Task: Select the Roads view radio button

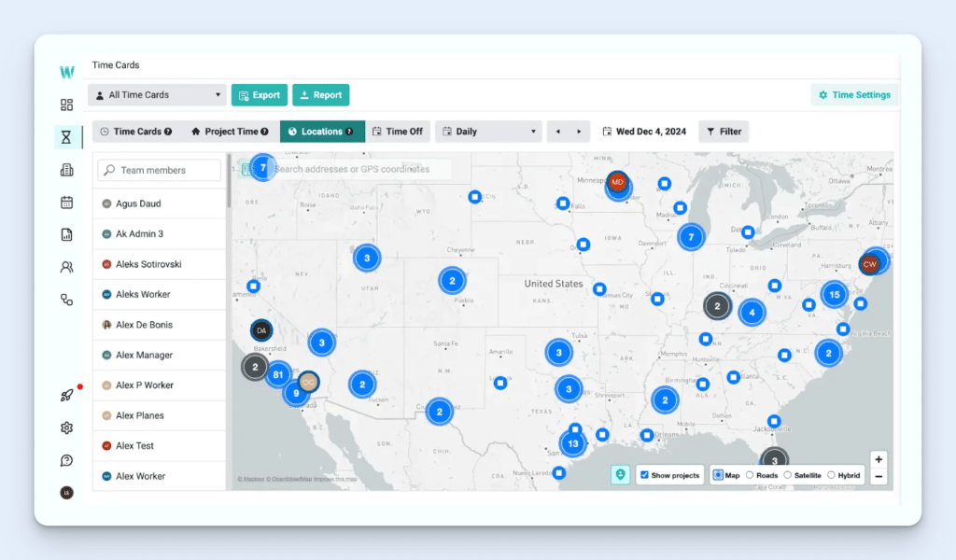Action: pos(750,475)
